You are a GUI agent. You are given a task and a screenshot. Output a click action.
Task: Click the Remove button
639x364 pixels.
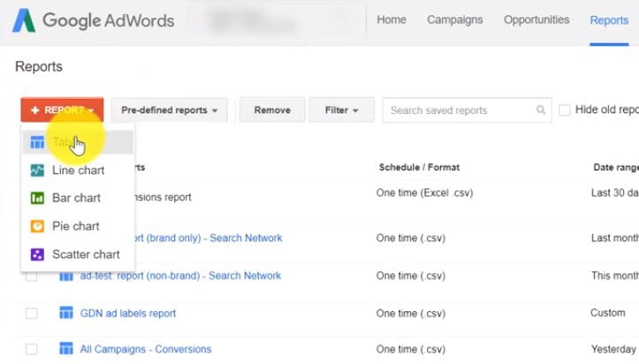tap(272, 110)
